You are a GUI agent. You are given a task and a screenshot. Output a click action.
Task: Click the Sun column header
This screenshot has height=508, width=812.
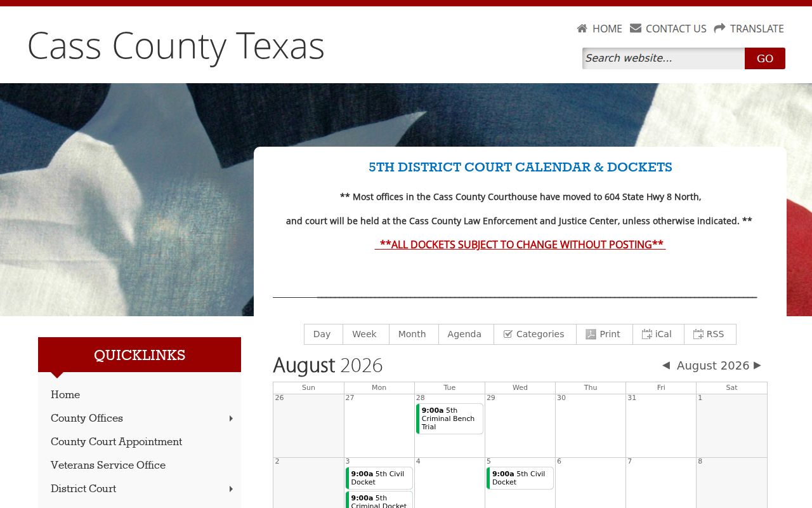pyautogui.click(x=308, y=387)
